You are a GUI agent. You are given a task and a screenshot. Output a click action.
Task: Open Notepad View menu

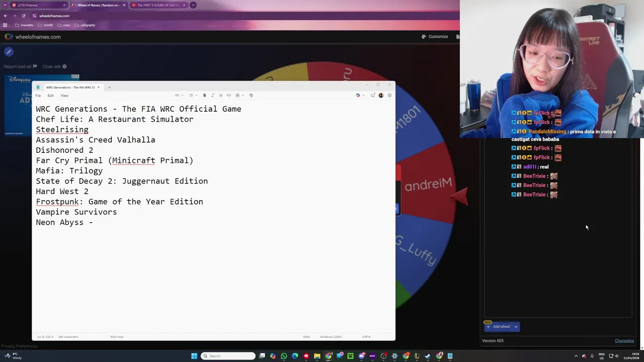64,96
